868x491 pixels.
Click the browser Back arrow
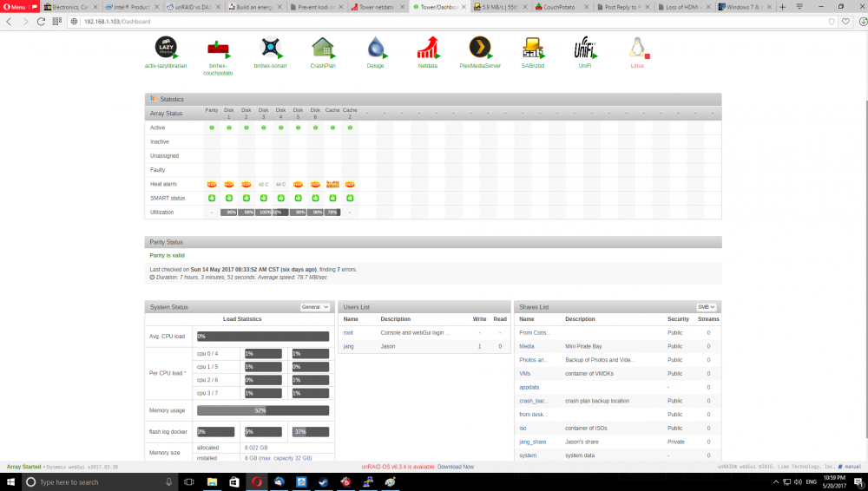(9, 22)
